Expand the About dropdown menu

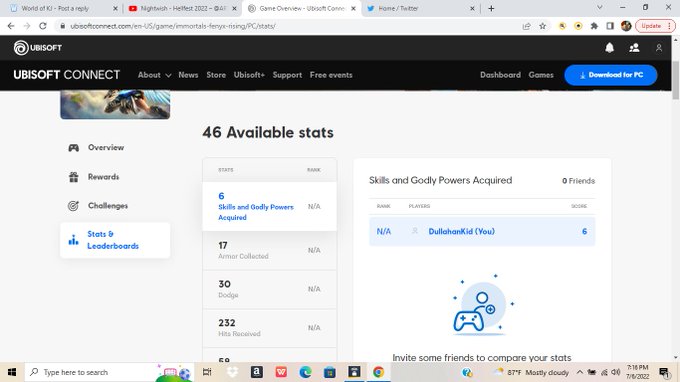154,75
